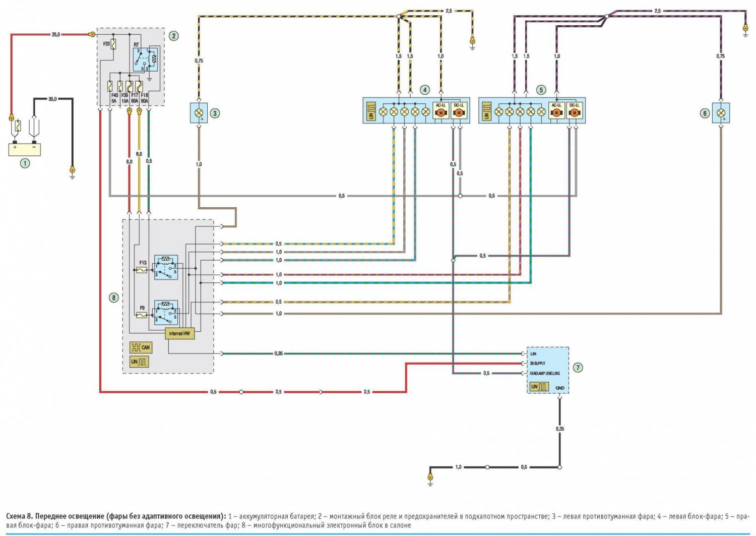756x536 pixels.
Task: Click the LIN icon below the CAN icon
Action: tap(139, 362)
